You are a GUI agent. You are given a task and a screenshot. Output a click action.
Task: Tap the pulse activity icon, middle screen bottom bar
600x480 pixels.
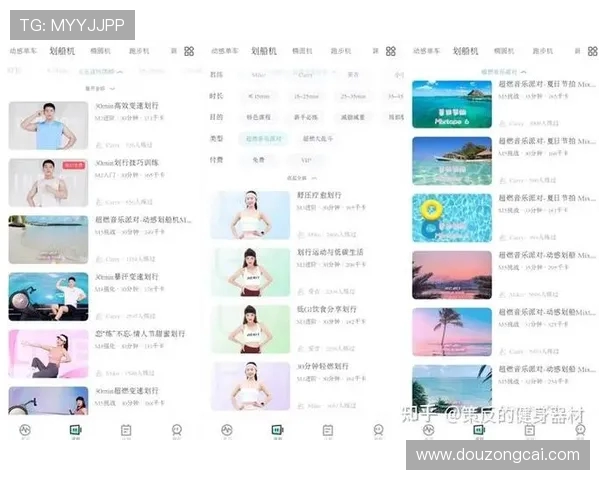[227, 430]
